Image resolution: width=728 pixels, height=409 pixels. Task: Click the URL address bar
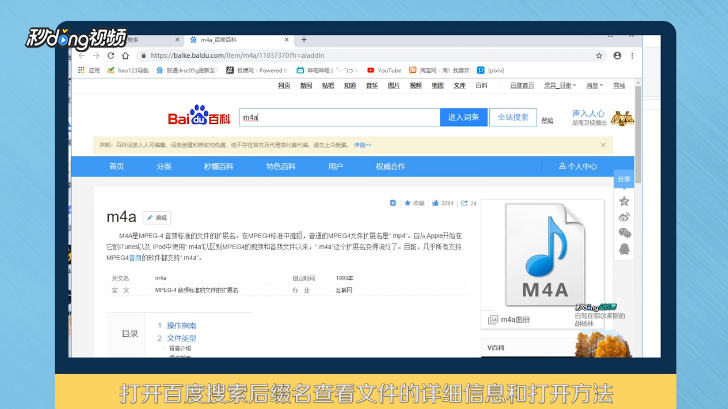tap(367, 56)
